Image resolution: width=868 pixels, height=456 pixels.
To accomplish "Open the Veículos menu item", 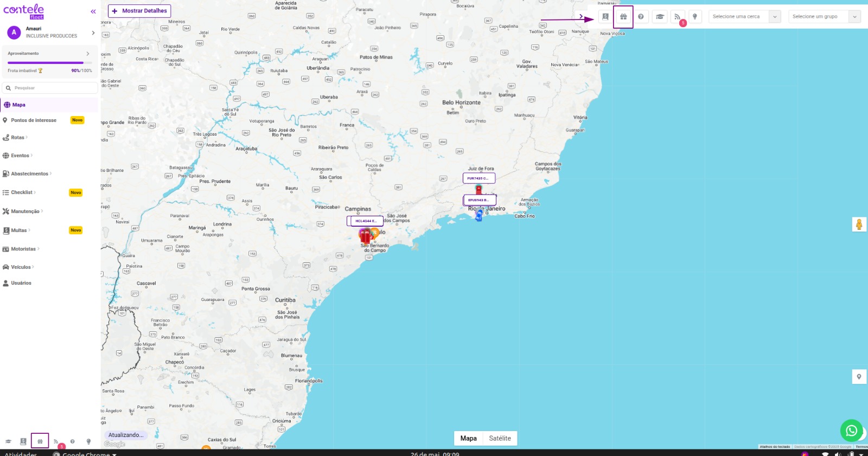I will [x=18, y=267].
